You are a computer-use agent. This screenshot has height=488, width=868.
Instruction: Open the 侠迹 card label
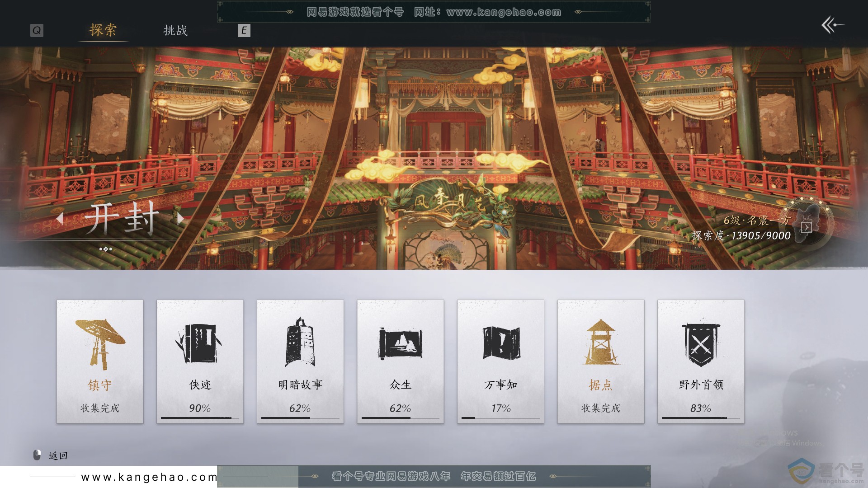(200, 385)
